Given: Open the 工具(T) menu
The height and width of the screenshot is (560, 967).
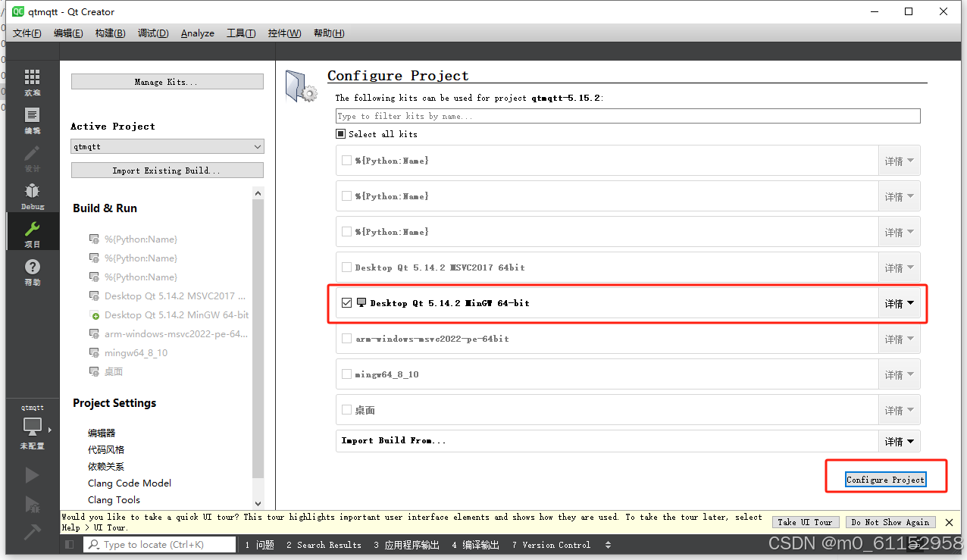Looking at the screenshot, I should (240, 33).
